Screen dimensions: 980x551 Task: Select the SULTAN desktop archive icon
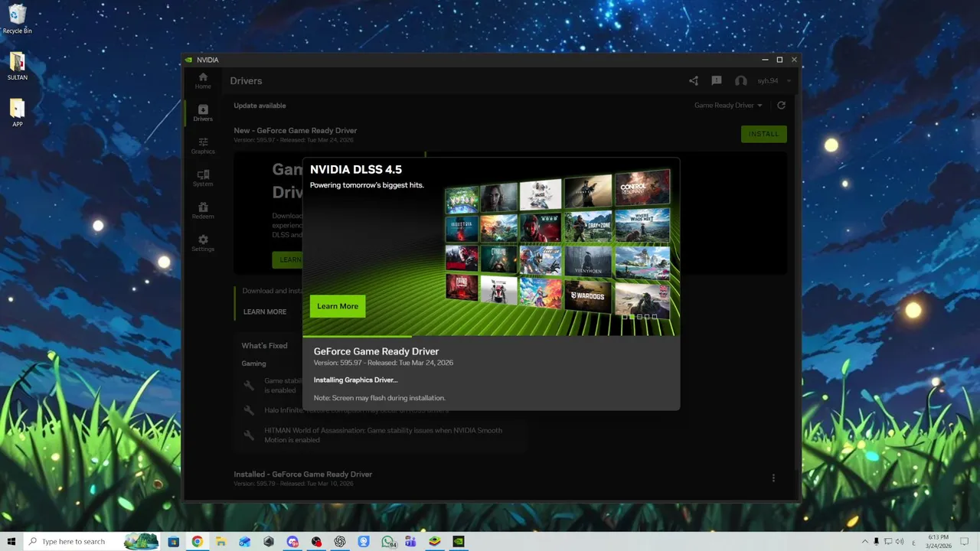(x=17, y=67)
